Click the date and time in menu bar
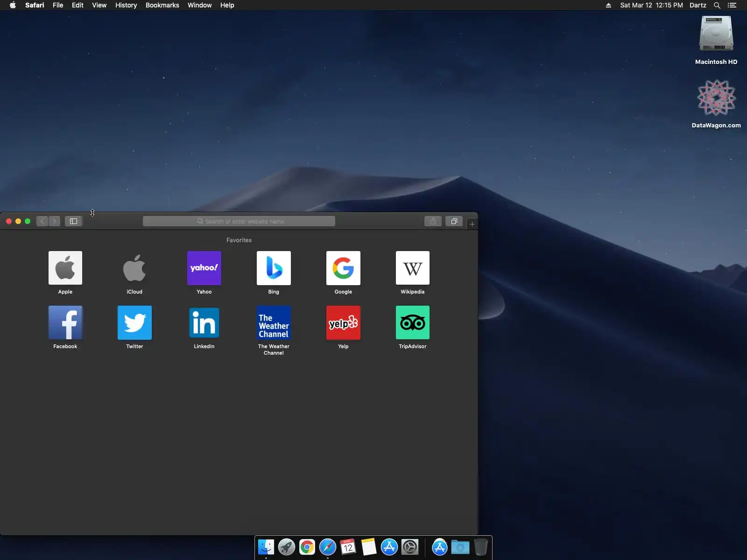Screen dimensions: 747x560 (x=651, y=5)
